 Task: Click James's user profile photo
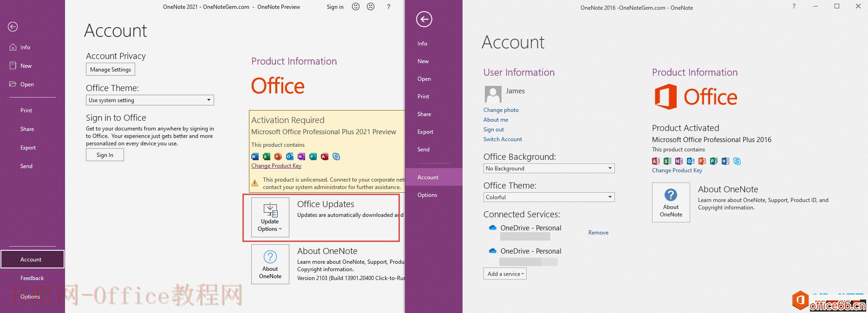point(493,94)
